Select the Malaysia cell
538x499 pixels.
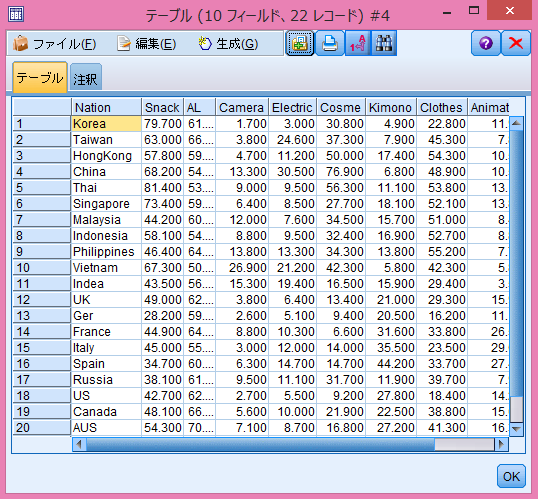coord(106,220)
